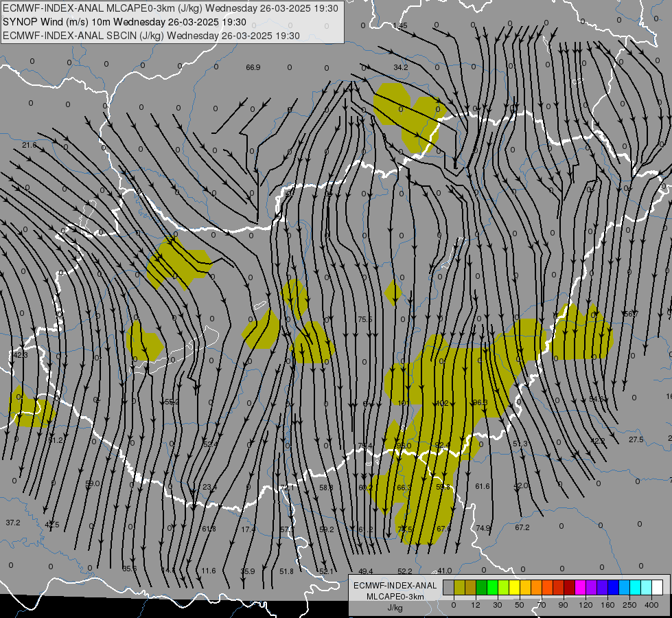Click the legend scale label 70
Image resolution: width=672 pixels, height=618 pixels.
[542, 605]
